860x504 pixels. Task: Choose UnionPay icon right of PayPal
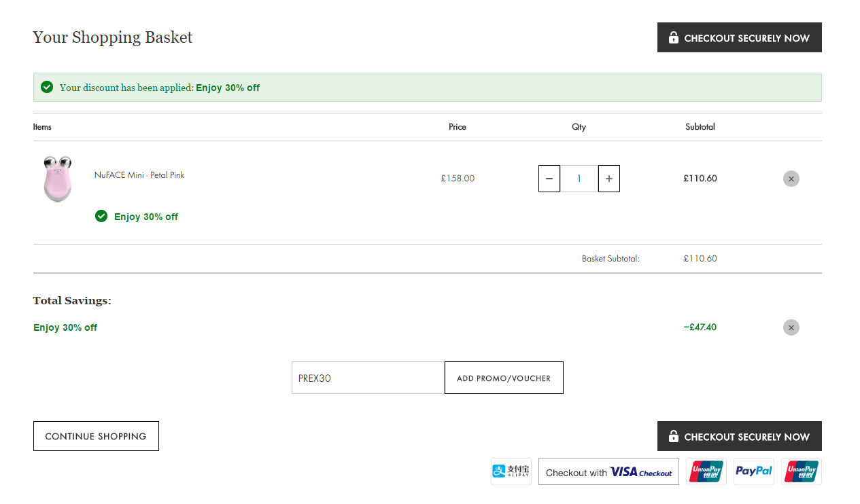pyautogui.click(x=802, y=471)
